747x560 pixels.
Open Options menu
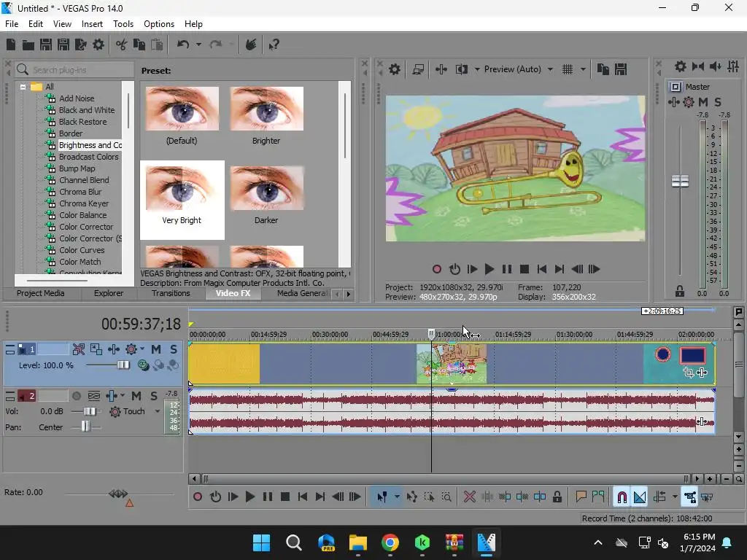point(158,24)
